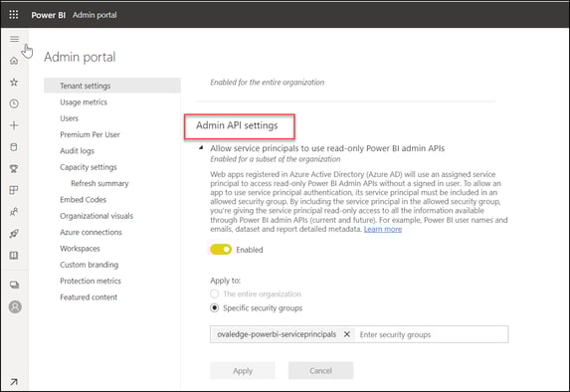Open Workspaces in admin menu

(x=80, y=249)
